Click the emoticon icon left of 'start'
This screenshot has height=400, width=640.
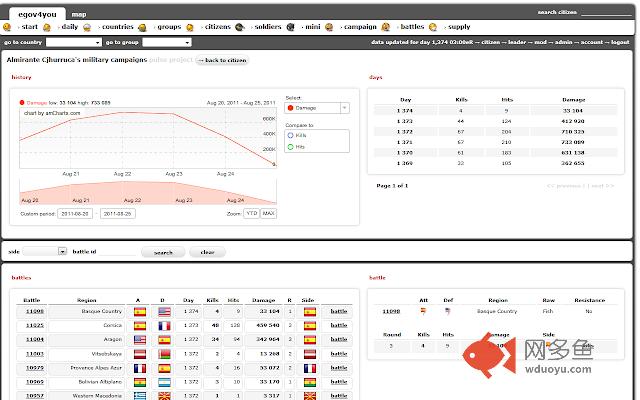point(7,27)
